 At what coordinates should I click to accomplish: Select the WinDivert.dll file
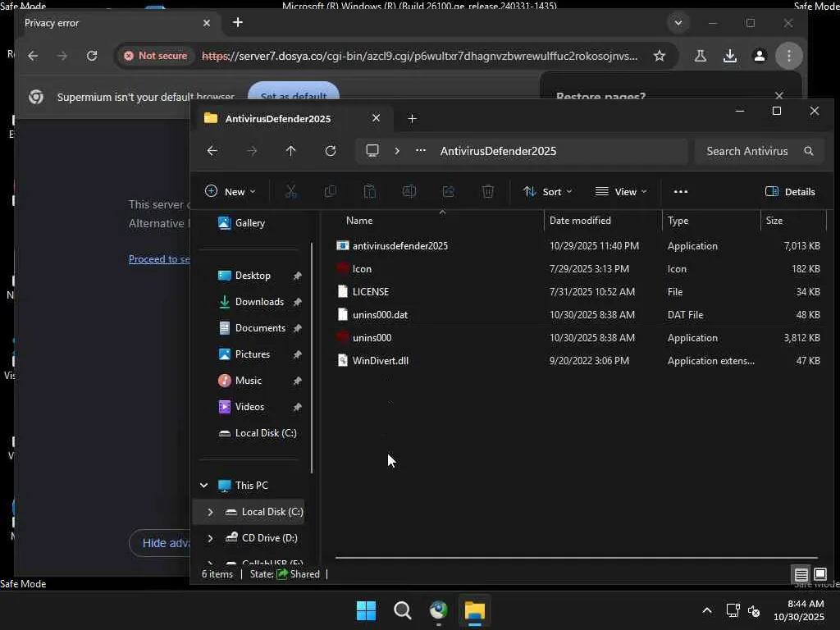click(x=380, y=361)
